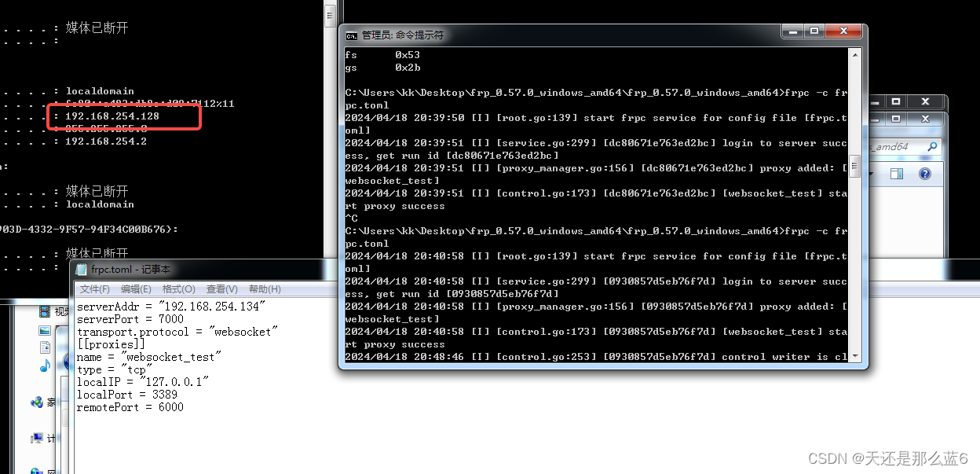Image resolution: width=980 pixels, height=474 pixels.
Task: Open the 文件(F) menu in Notepad
Action: point(94,288)
